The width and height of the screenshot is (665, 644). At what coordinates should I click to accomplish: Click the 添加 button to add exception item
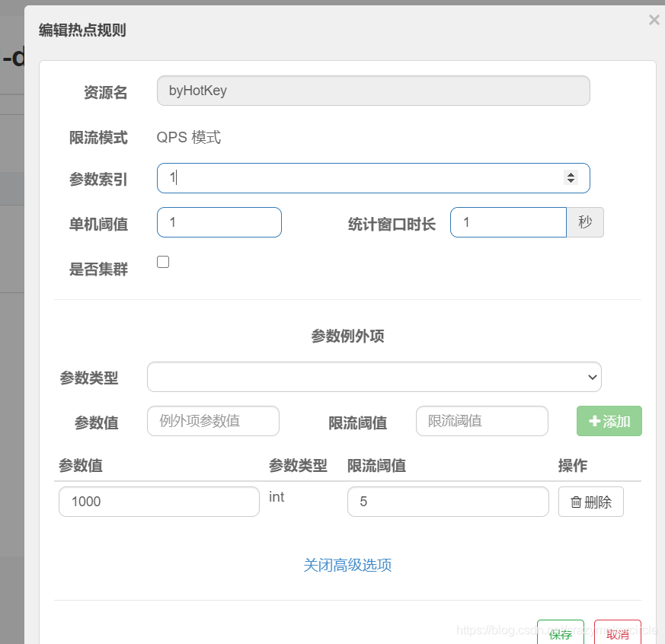pos(609,420)
